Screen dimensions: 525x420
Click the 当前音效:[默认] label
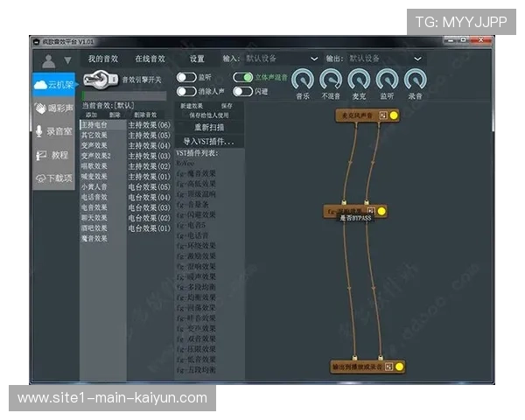tap(108, 106)
